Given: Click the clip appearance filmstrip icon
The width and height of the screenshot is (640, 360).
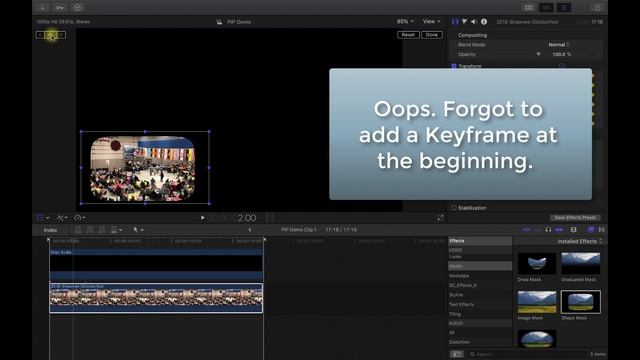Looking at the screenshot, I should [x=573, y=230].
